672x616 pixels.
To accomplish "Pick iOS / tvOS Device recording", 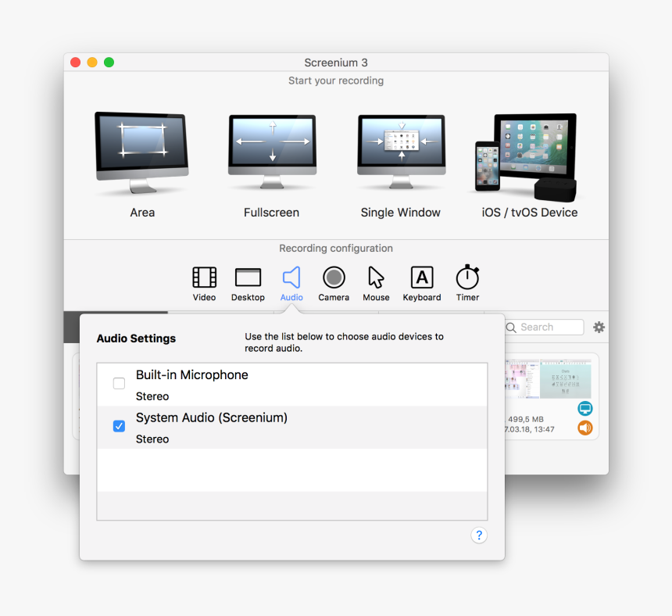I will [529, 165].
